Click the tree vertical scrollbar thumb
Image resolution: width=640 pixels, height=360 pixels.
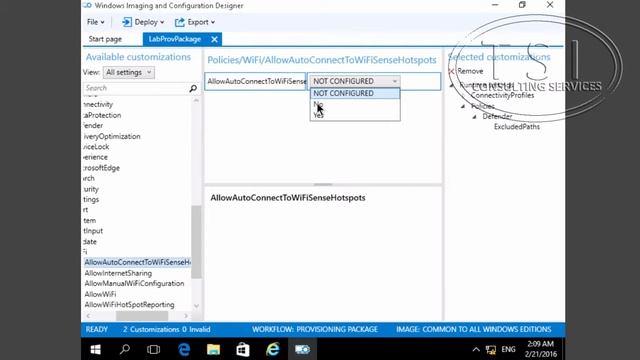[x=196, y=242]
